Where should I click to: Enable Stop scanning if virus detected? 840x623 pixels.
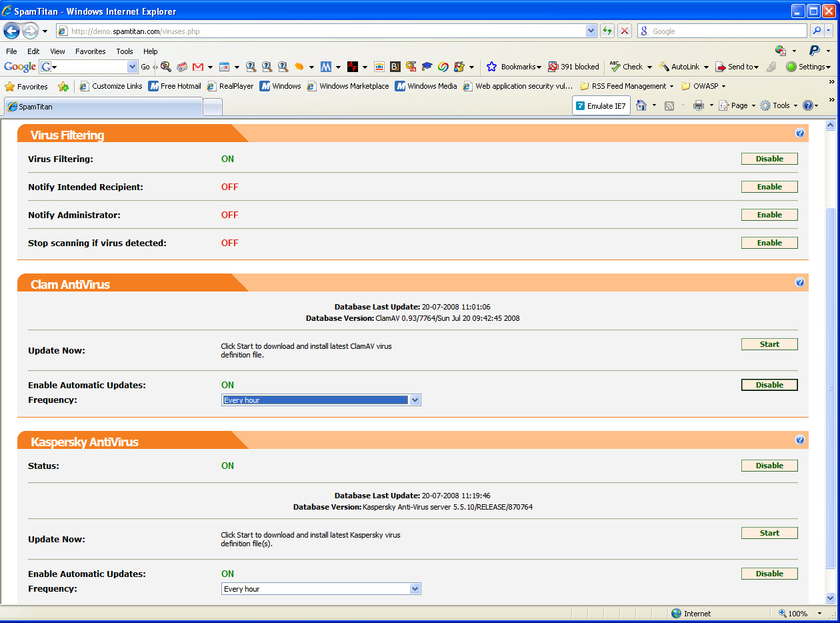pos(769,243)
